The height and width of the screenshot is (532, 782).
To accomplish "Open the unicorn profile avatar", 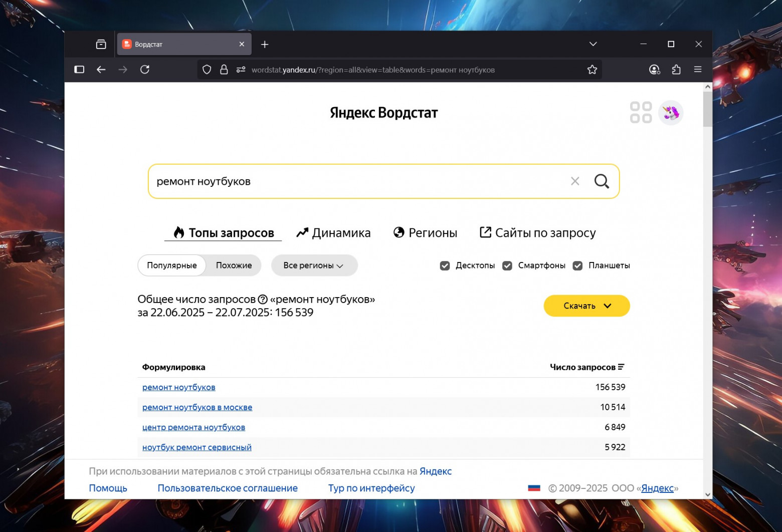I will point(671,113).
